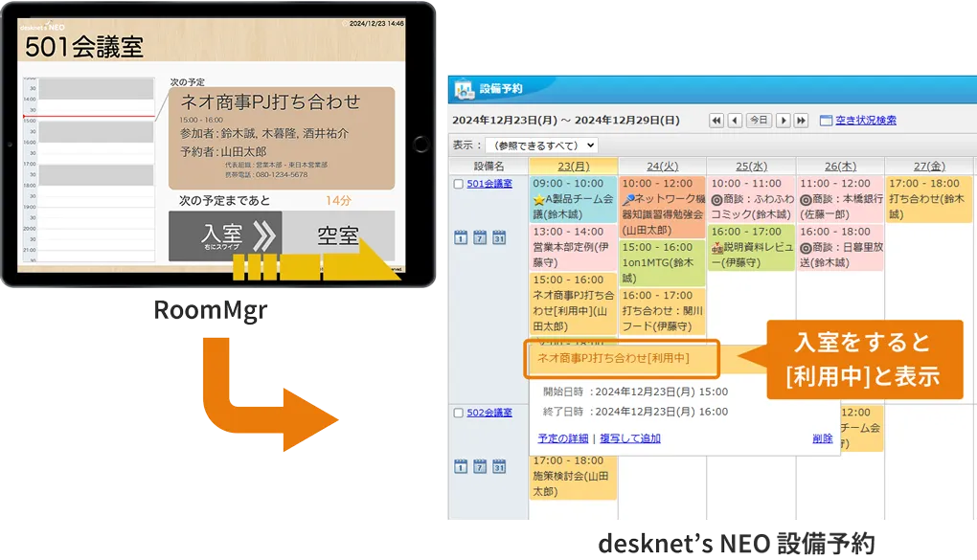Go to next day with single-right arrow
Viewport: 977px width, 560px height.
click(784, 121)
